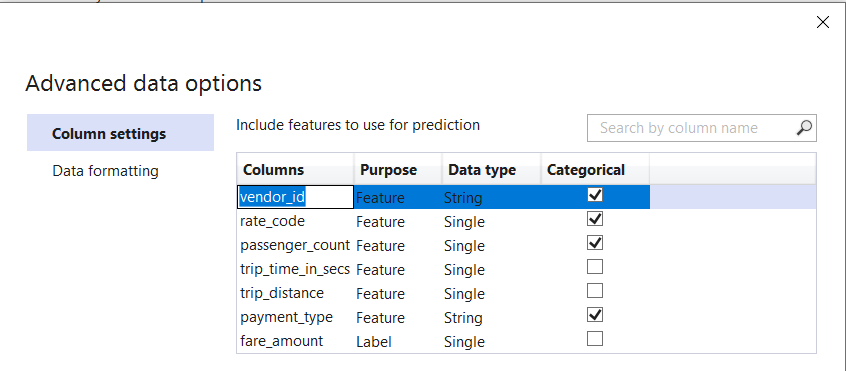Open Purpose dropdown for payment_type

(x=398, y=318)
